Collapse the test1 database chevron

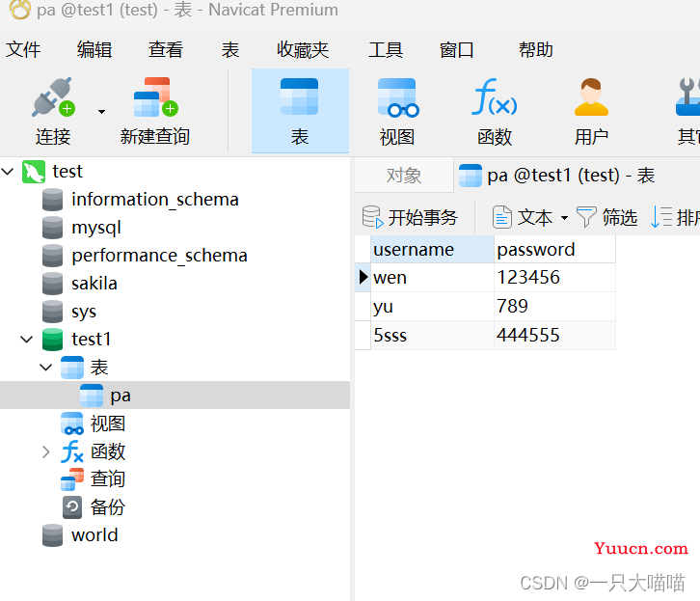27,340
